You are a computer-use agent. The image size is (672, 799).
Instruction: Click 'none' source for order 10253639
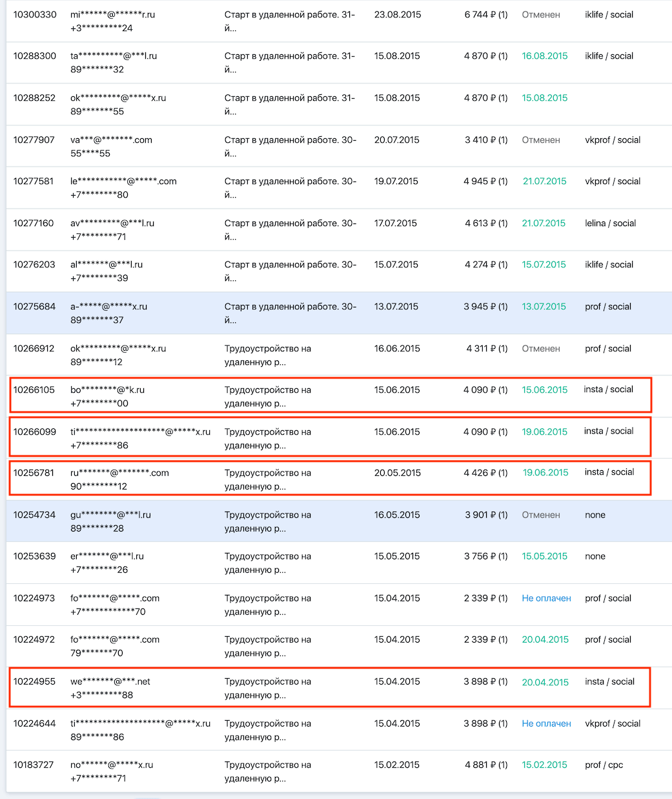click(x=595, y=556)
